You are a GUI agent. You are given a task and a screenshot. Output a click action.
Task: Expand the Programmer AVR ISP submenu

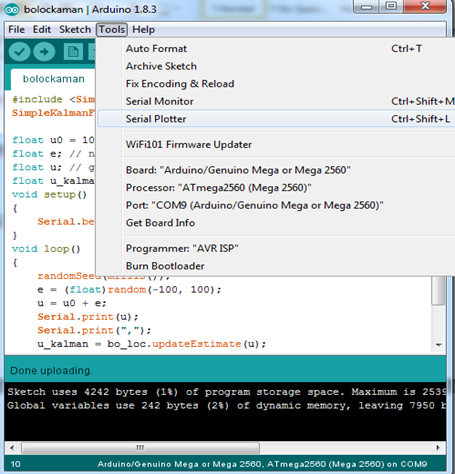276,248
